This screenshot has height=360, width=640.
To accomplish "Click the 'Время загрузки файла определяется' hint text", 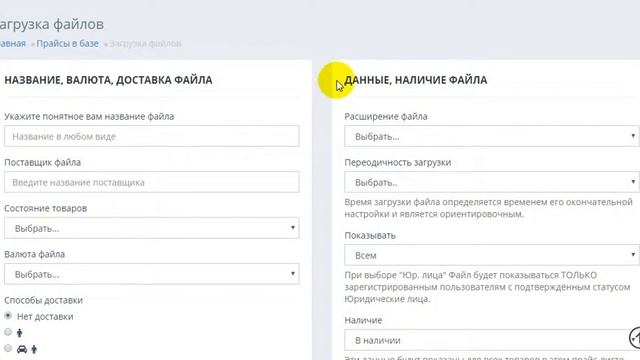I will (x=488, y=208).
